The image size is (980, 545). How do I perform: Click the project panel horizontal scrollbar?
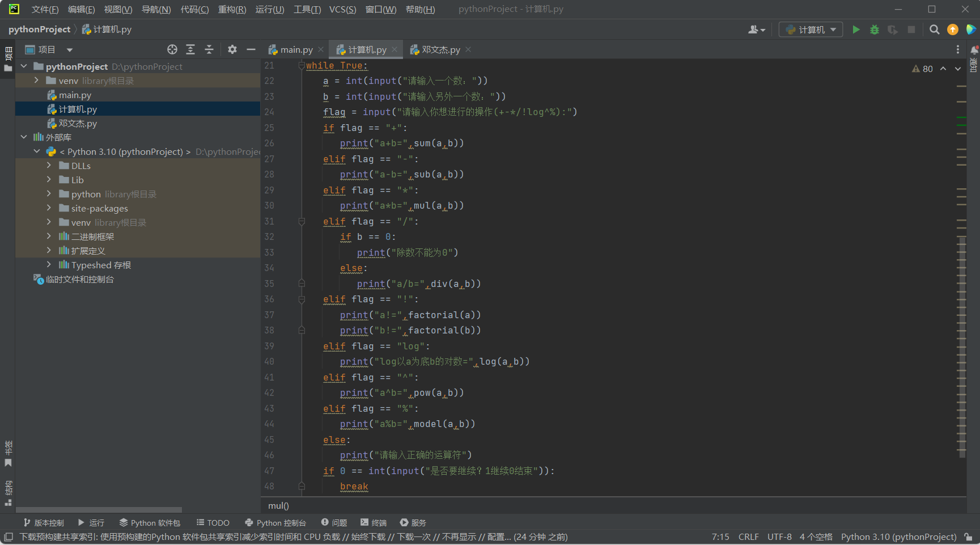click(x=99, y=510)
